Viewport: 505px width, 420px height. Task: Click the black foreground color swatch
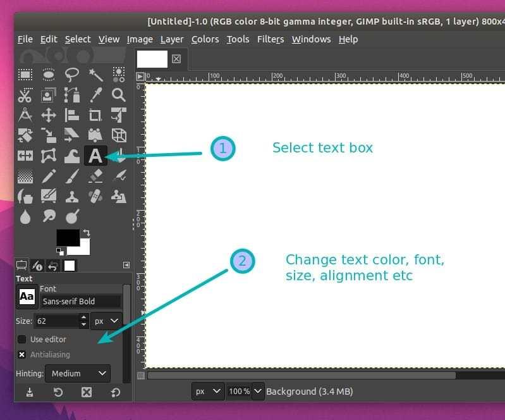66,237
